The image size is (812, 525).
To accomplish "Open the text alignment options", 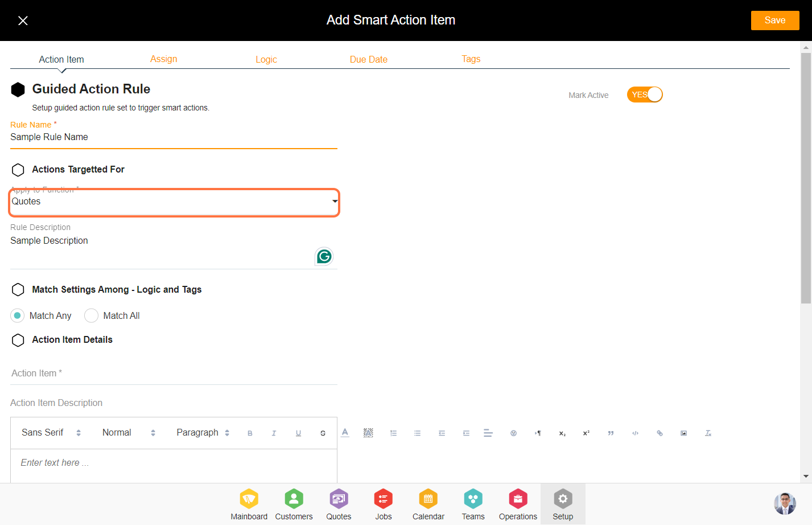I will (x=488, y=433).
